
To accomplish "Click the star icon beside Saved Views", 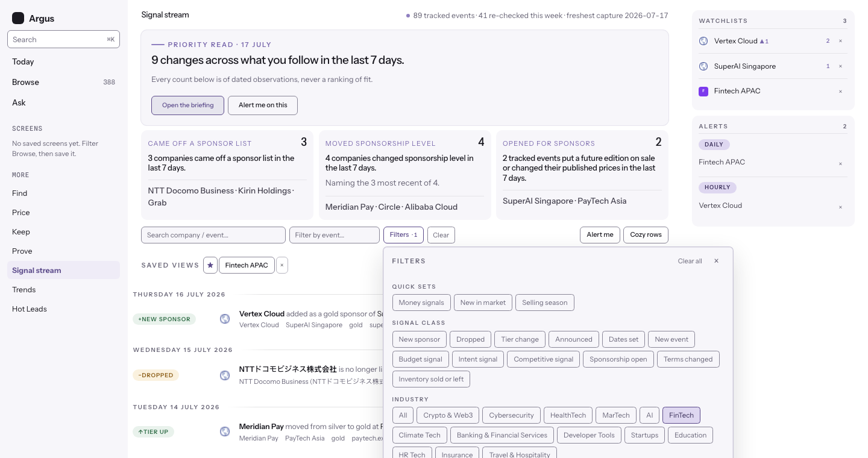I will 210,265.
